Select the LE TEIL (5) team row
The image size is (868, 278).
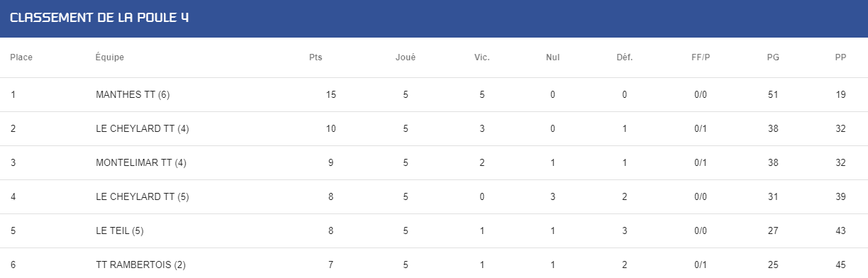pyautogui.click(x=434, y=231)
